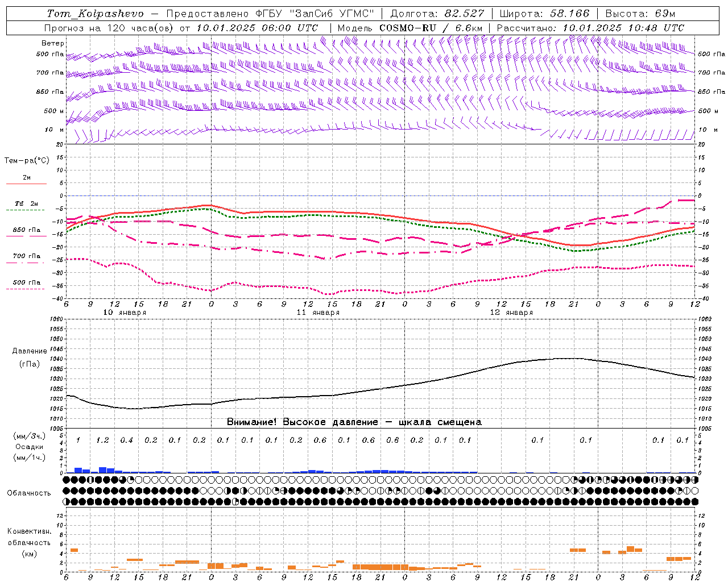
Task: Click the 'Тем-ра(°C)' temperature label
Action: click(x=27, y=161)
